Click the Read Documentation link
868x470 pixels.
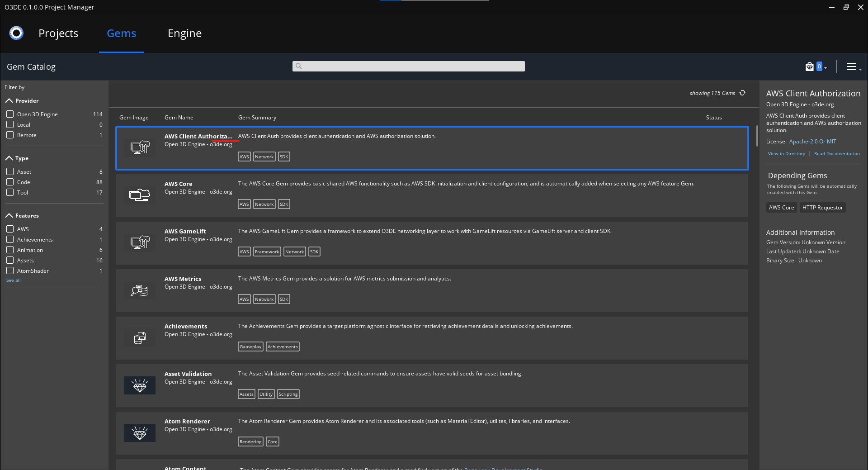837,153
